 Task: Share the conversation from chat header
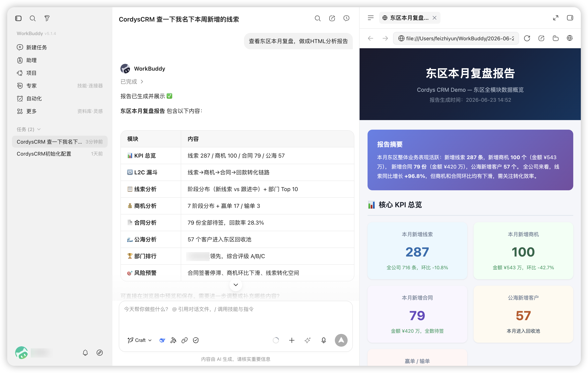(332, 18)
